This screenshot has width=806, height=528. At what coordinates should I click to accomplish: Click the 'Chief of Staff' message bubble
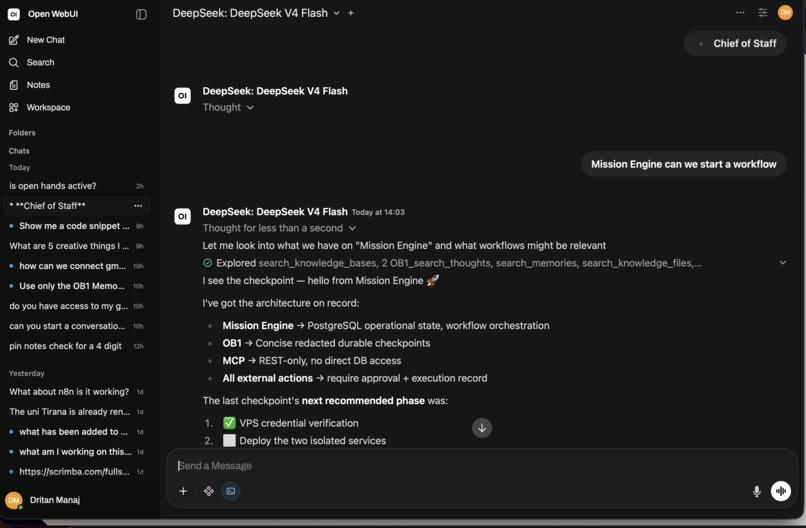click(735, 44)
